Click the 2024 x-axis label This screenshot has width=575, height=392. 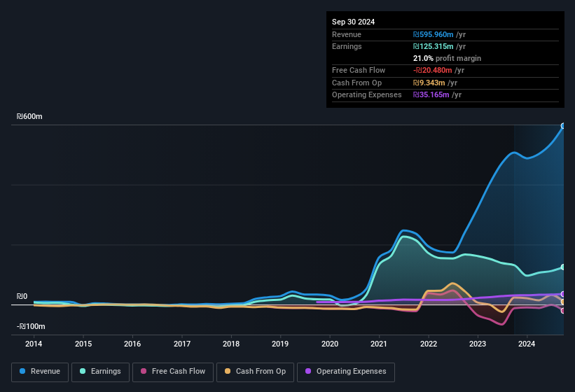pyautogui.click(x=527, y=344)
